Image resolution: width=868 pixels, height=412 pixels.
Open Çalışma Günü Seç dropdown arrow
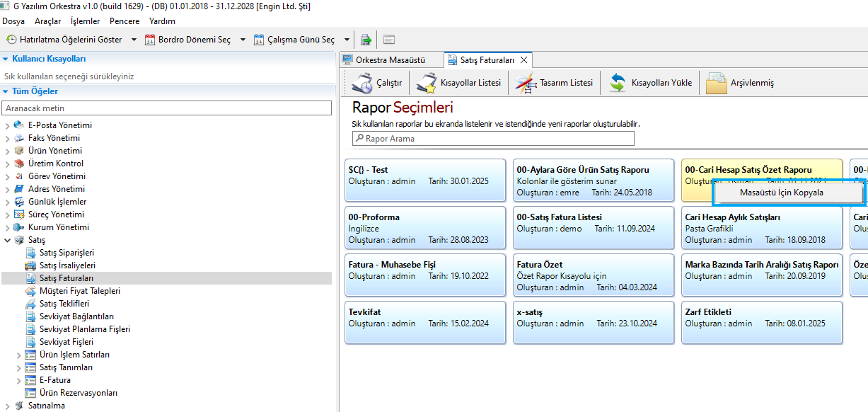[347, 40]
